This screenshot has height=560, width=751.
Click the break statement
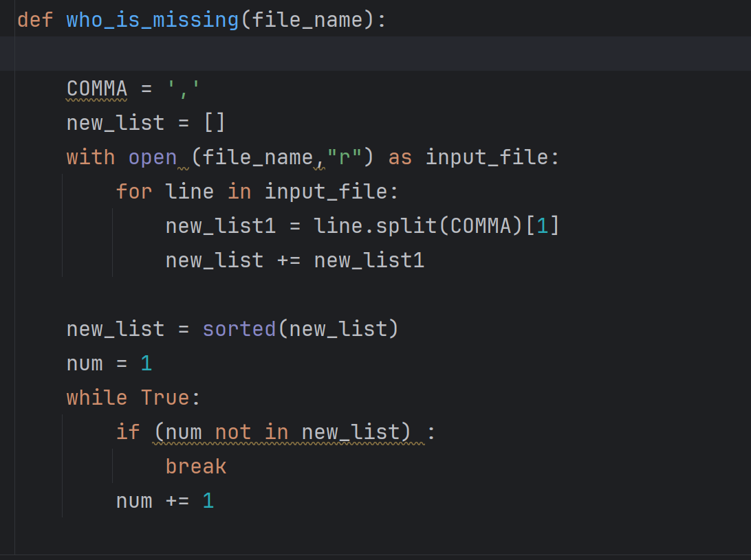coord(195,466)
